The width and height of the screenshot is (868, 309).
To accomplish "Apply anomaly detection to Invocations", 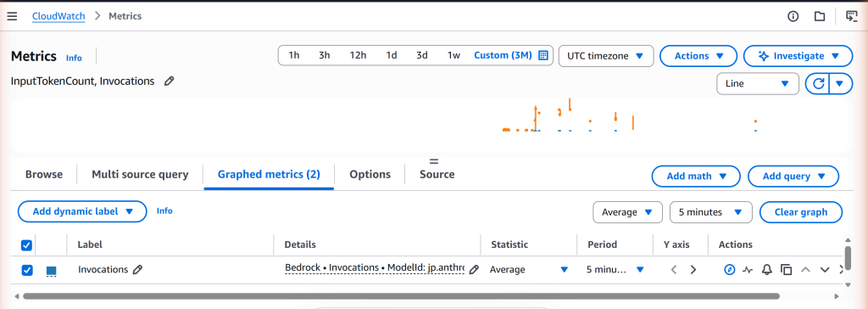I will coord(748,270).
